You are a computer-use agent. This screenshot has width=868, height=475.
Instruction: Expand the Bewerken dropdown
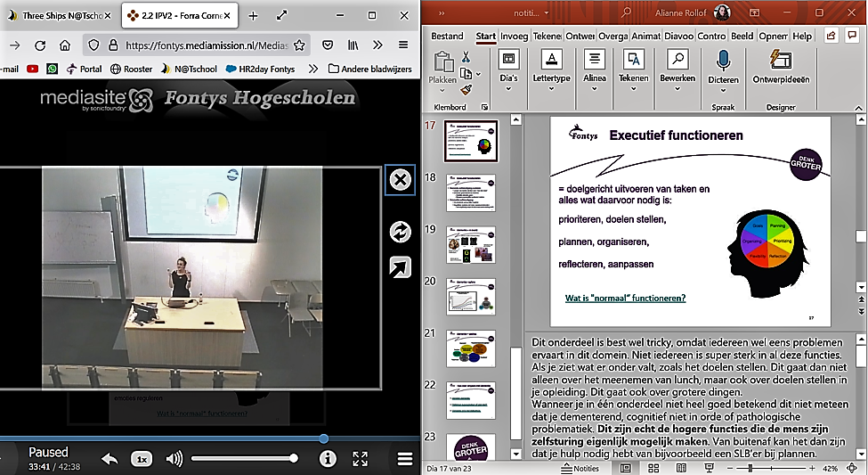(x=677, y=78)
